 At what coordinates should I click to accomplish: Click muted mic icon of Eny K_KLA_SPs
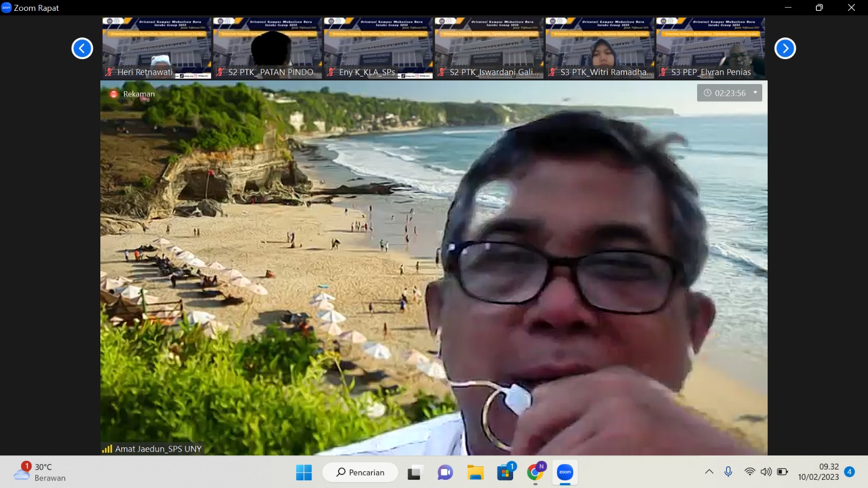331,72
